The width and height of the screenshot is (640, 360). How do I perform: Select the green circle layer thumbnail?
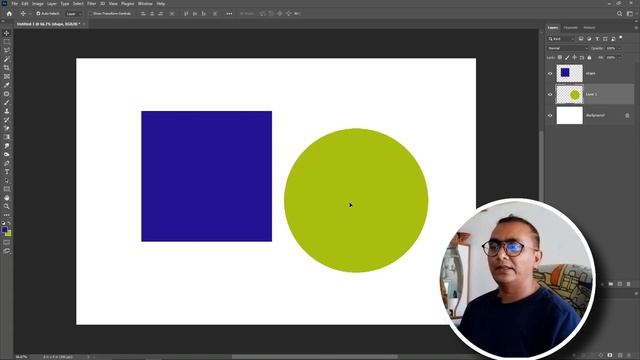(x=570, y=95)
